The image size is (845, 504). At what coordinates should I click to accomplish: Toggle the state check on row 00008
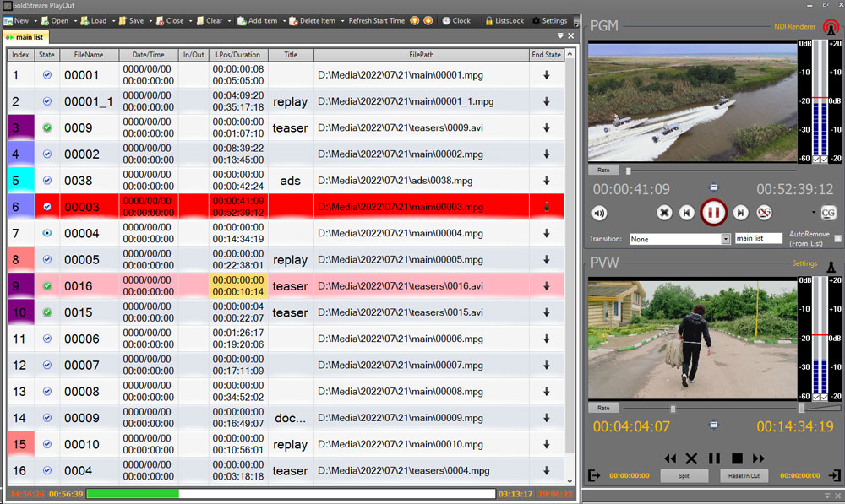[46, 392]
